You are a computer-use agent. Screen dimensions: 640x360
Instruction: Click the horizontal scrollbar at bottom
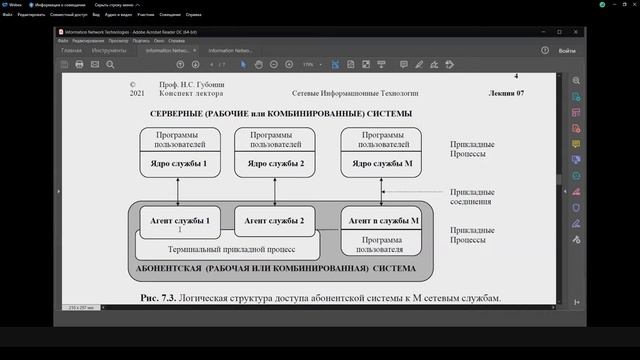tap(329, 307)
